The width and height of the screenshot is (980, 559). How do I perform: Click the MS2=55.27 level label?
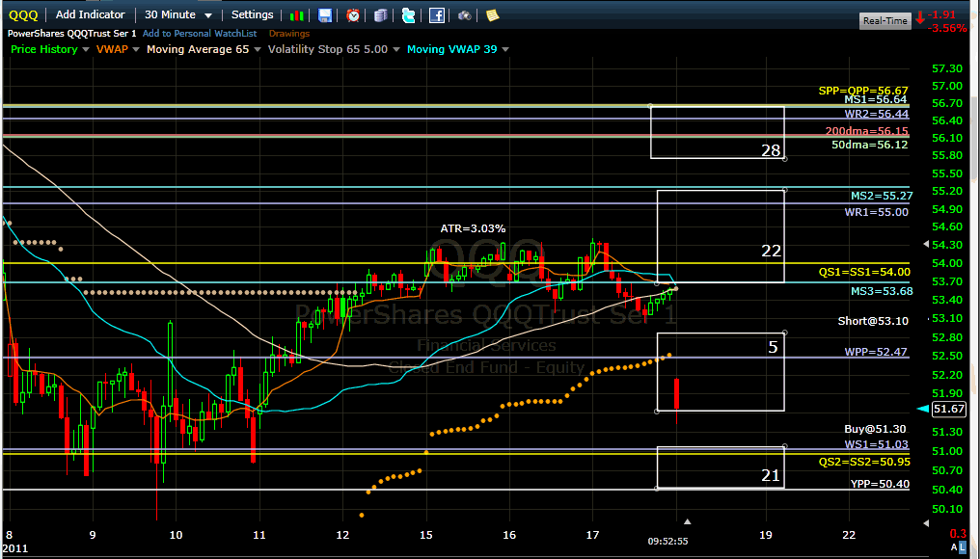click(882, 196)
